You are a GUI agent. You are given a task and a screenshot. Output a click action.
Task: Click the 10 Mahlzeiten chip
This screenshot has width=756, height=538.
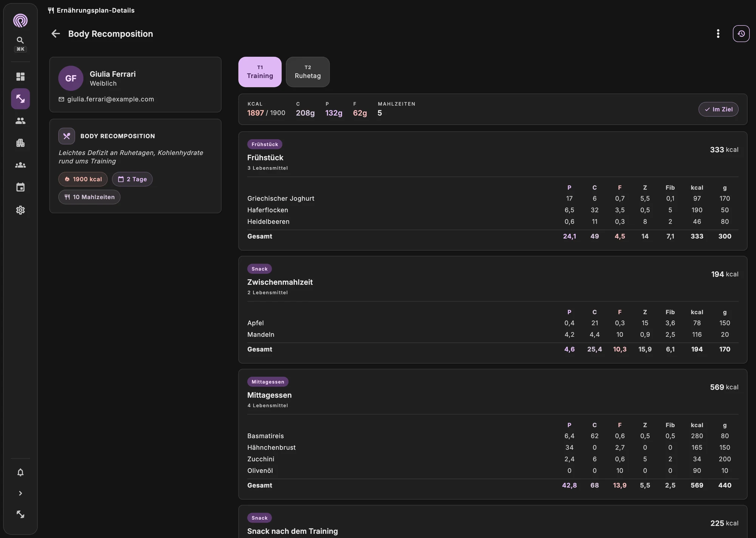click(90, 197)
